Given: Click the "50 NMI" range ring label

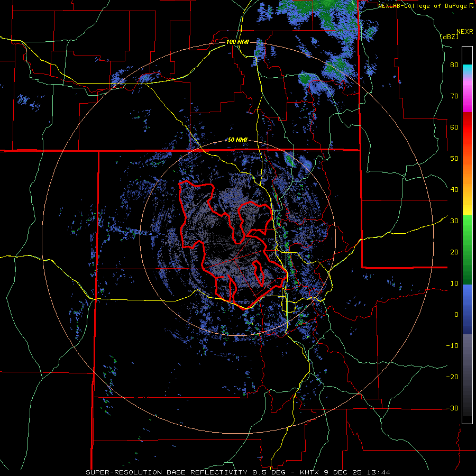Looking at the screenshot, I should pos(237,140).
